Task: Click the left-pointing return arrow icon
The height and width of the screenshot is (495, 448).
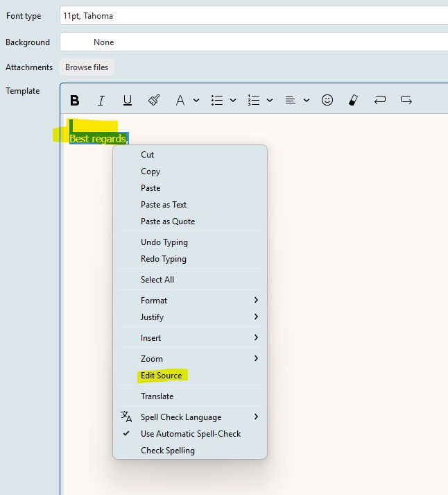Action: [x=379, y=101]
